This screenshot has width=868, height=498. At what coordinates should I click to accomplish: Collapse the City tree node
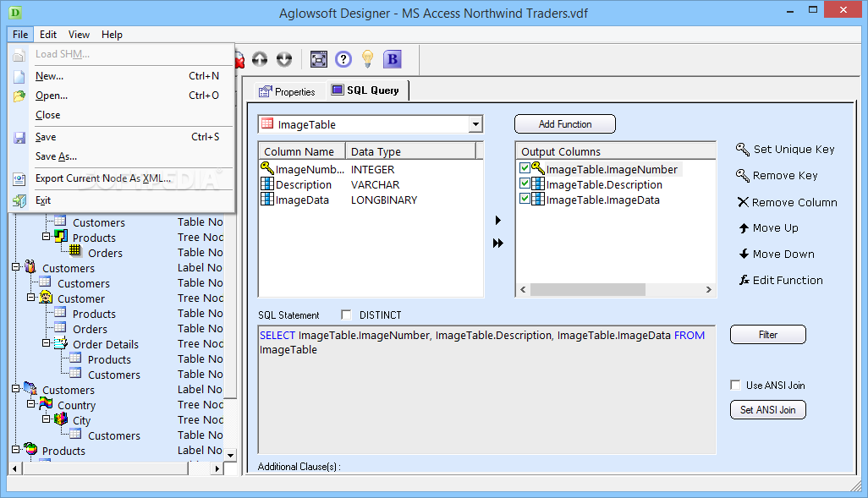(x=46, y=419)
